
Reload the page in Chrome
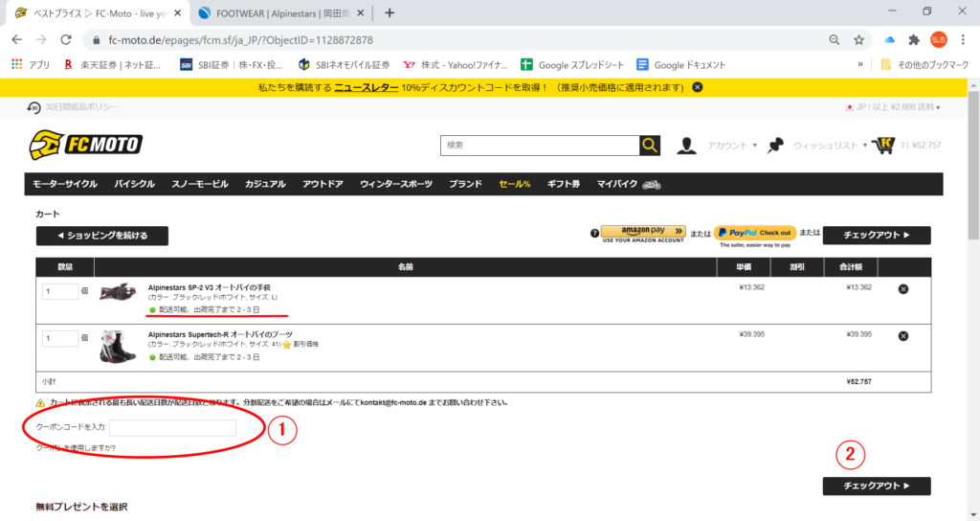(66, 39)
